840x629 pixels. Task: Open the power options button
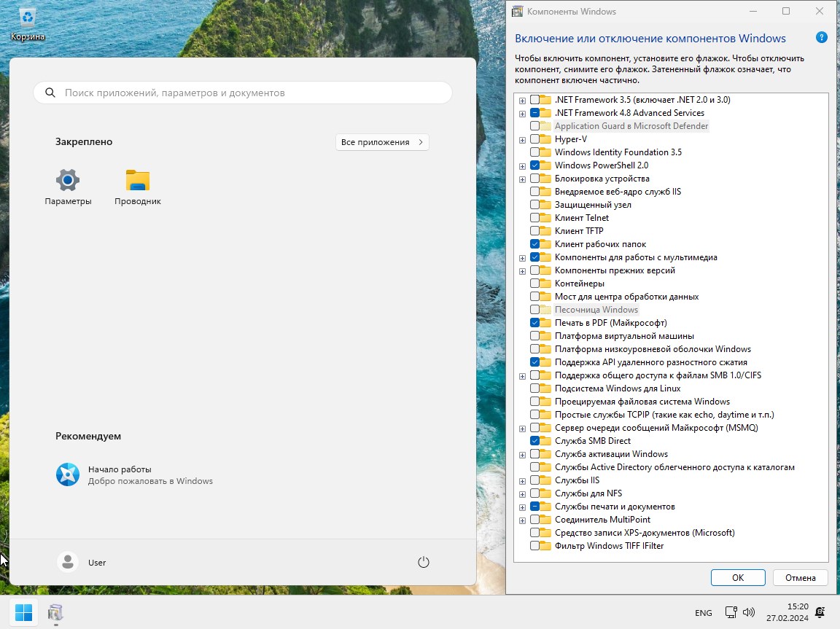(x=423, y=562)
